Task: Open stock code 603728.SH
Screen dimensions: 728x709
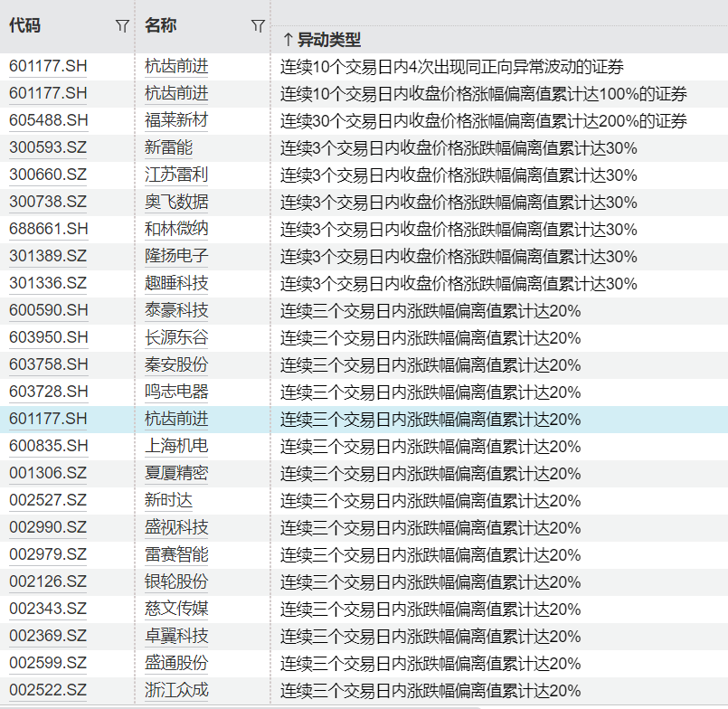Action: [x=48, y=392]
